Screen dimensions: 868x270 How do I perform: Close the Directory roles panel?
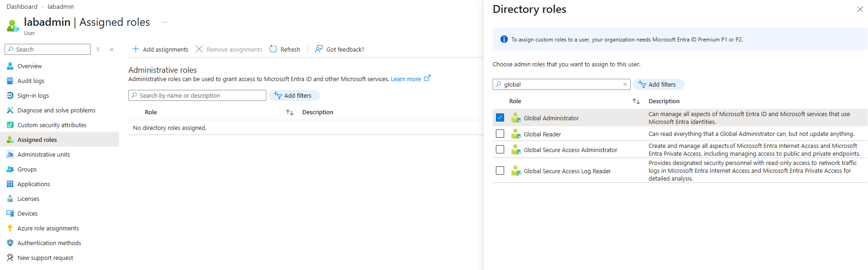[860, 9]
